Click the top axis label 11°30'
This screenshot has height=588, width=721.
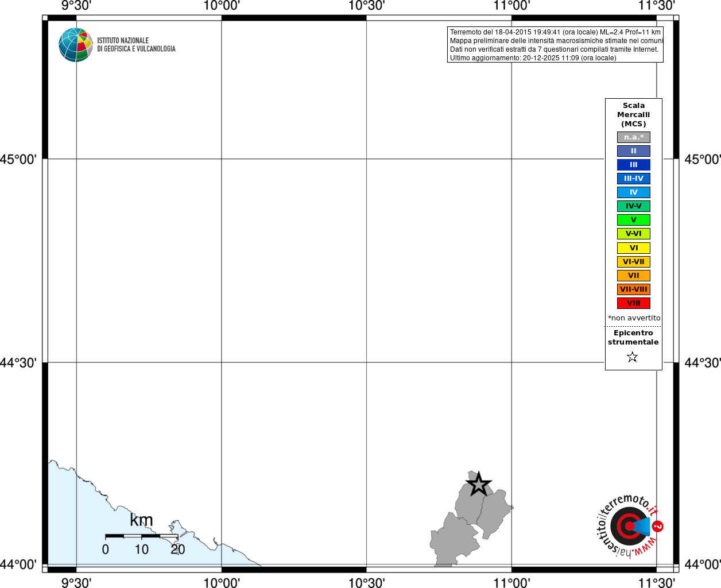(657, 6)
